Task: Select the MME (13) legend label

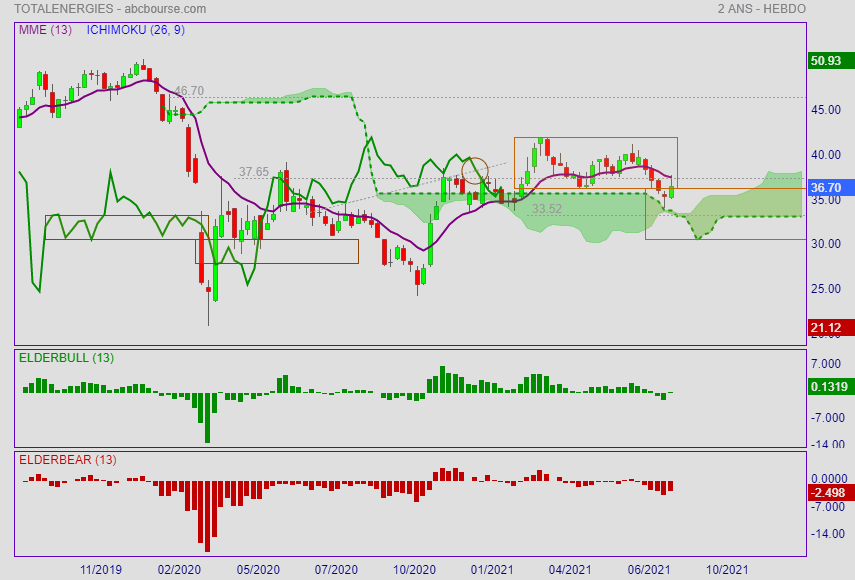Action: 45,30
